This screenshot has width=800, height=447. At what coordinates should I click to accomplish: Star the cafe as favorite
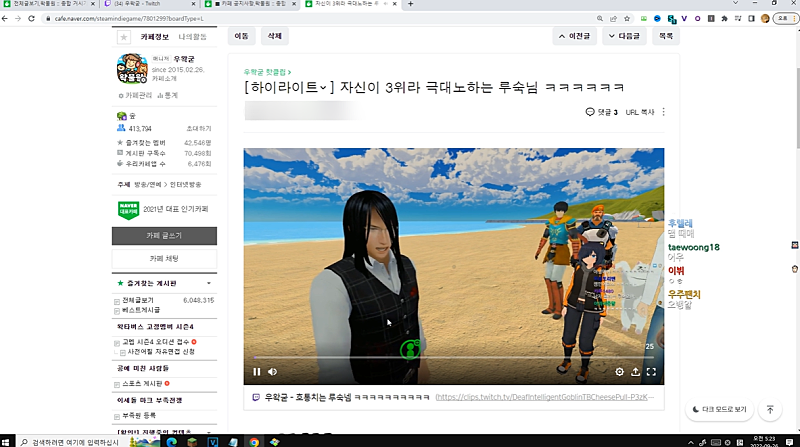point(124,36)
